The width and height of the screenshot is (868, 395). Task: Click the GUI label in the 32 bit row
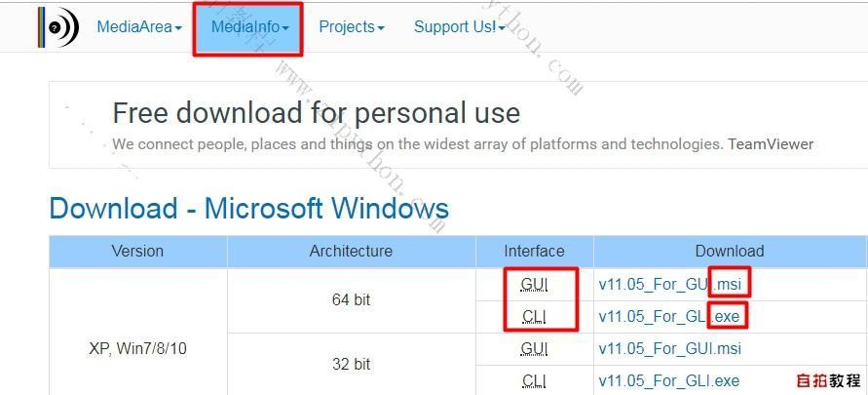tap(534, 348)
